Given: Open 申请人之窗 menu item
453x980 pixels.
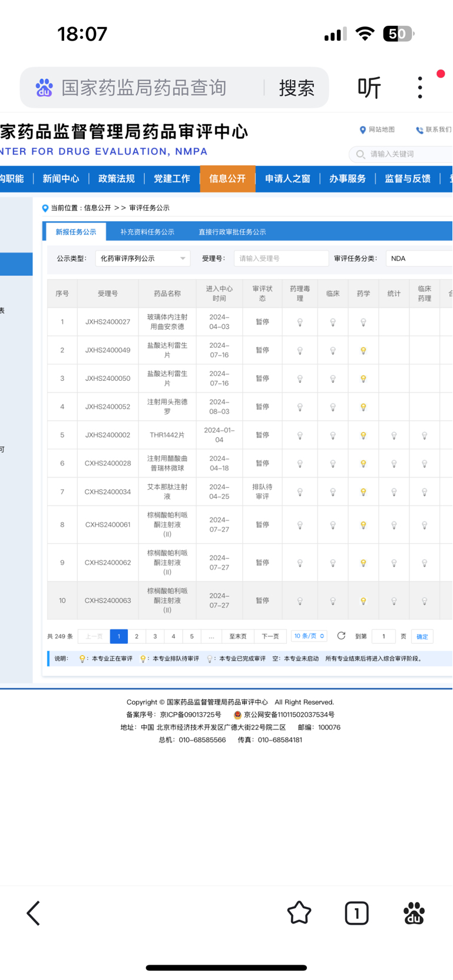Looking at the screenshot, I should (x=287, y=178).
